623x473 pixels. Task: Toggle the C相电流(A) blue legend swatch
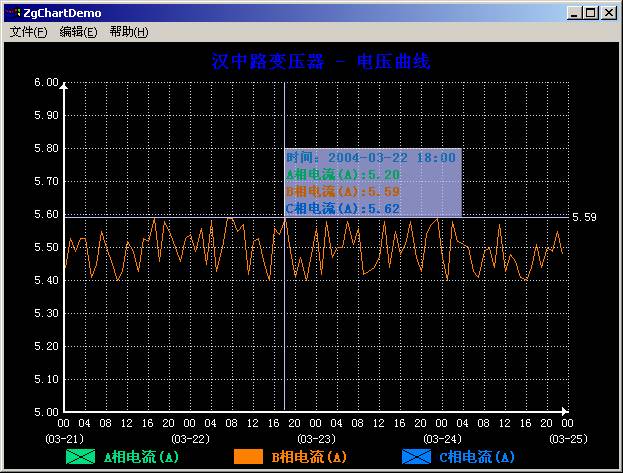click(416, 457)
